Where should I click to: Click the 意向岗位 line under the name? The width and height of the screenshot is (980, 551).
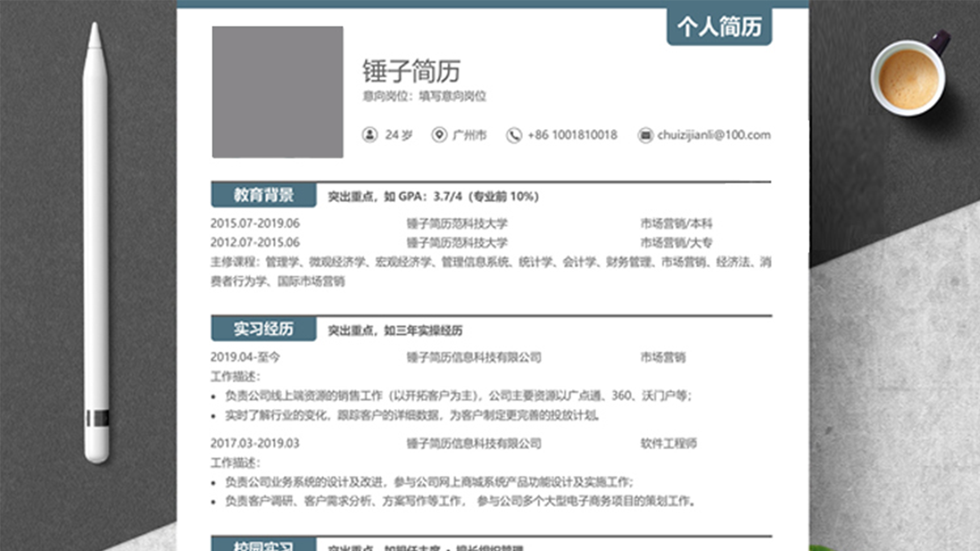424,96
